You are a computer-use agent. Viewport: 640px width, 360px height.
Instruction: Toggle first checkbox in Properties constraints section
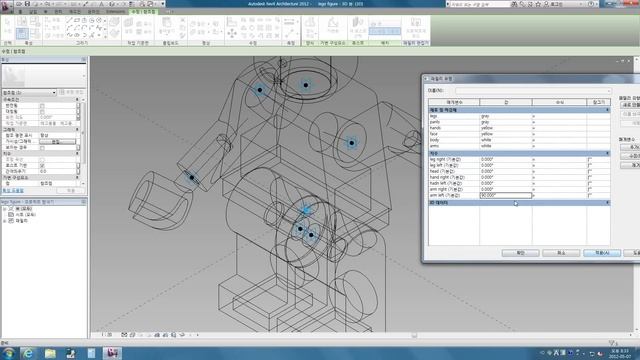tap(42, 106)
